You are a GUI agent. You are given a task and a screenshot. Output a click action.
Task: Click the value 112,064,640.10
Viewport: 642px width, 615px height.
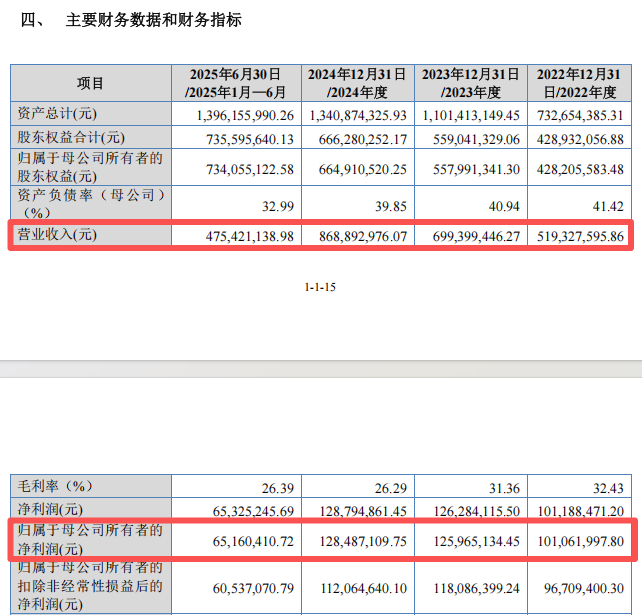pyautogui.click(x=364, y=588)
